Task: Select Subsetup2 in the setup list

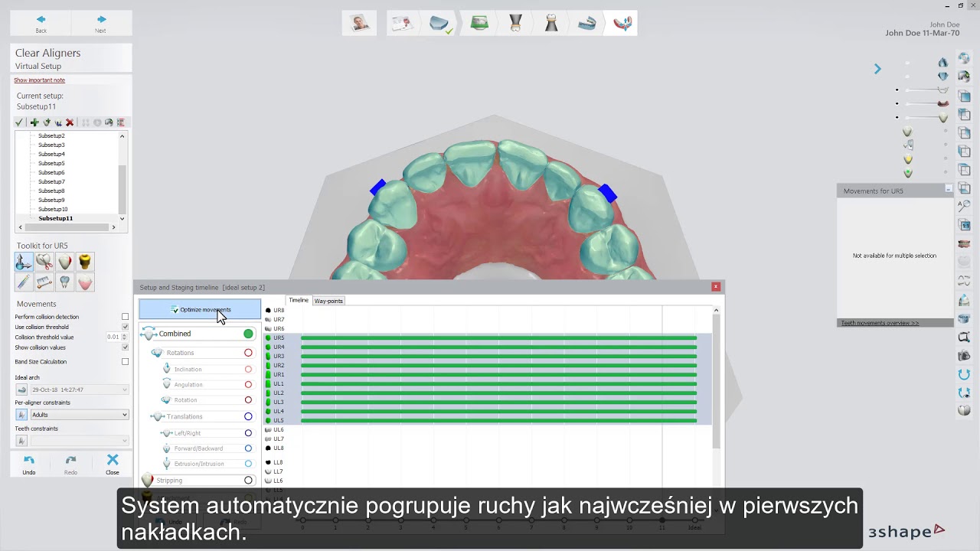Action: click(51, 135)
